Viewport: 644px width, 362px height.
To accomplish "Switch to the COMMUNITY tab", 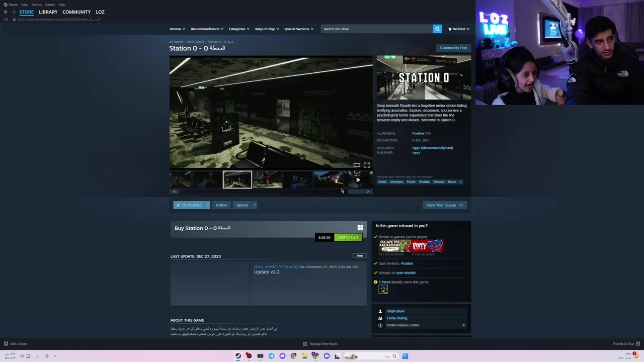I will pyautogui.click(x=76, y=12).
